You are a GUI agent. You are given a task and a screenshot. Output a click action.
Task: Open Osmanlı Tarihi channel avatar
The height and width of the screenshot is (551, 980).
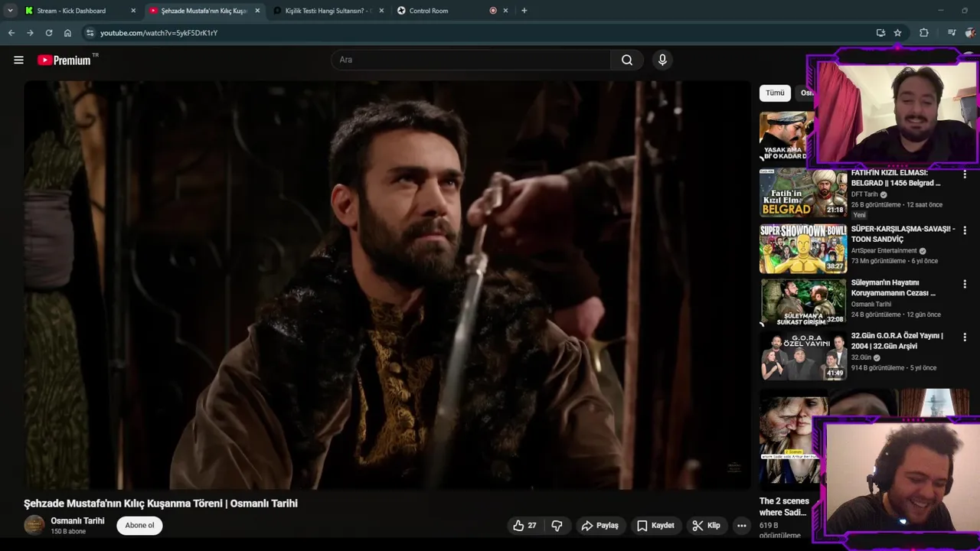click(x=34, y=525)
